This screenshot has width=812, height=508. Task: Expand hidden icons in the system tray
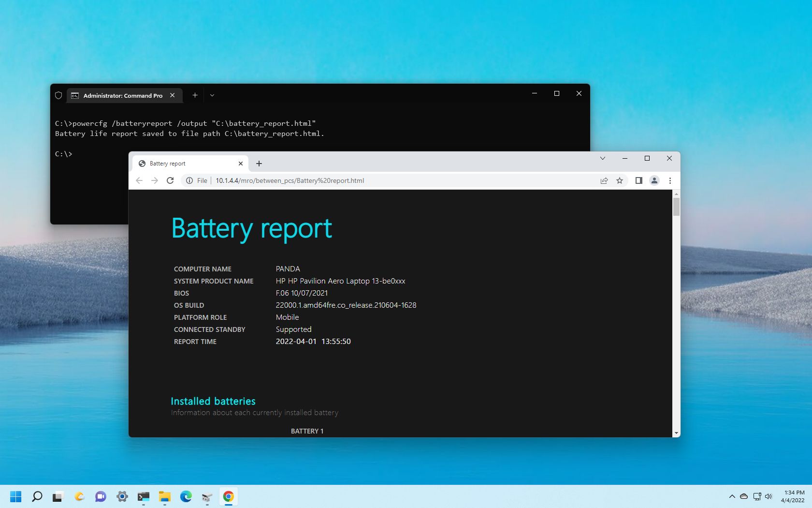732,496
